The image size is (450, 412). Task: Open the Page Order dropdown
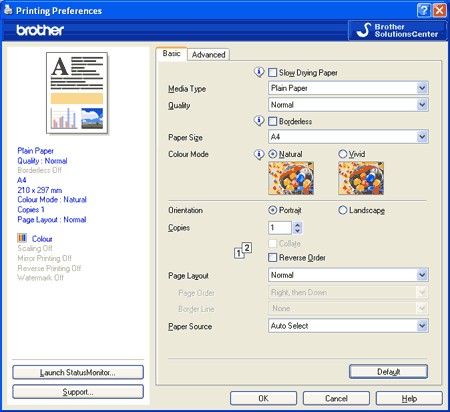(348, 292)
